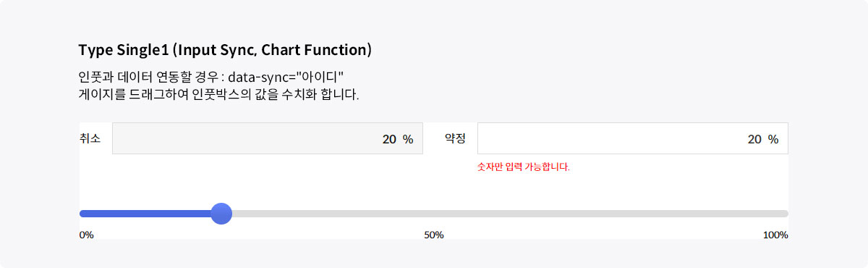Click the value 20 in the 약정 field

tap(754, 139)
